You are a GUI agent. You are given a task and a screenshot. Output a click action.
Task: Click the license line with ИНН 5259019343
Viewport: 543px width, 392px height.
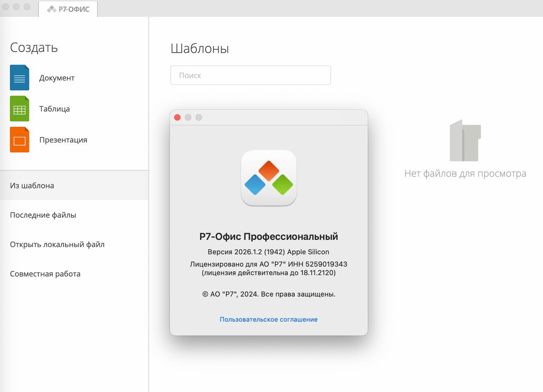[x=269, y=264]
